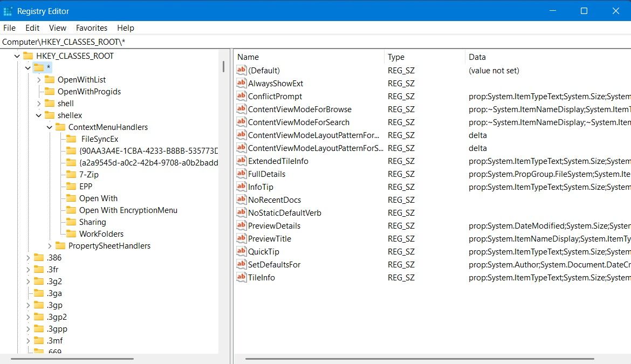Open the Favorites menu
631x364 pixels.
[91, 28]
